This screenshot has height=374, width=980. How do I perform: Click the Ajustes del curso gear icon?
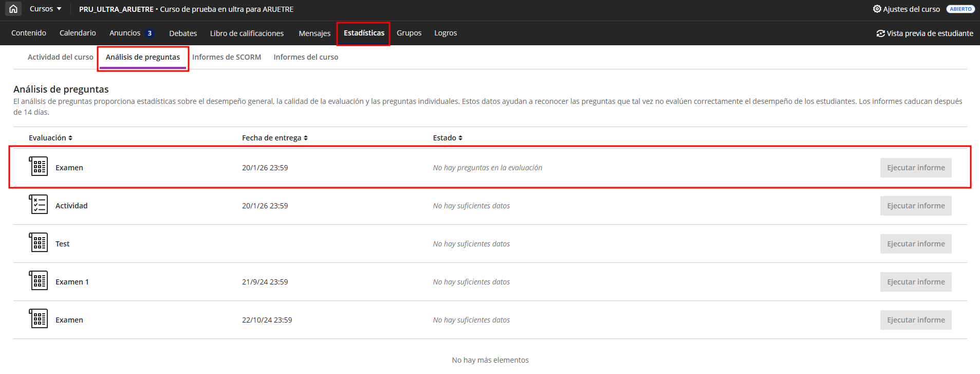coord(877,9)
